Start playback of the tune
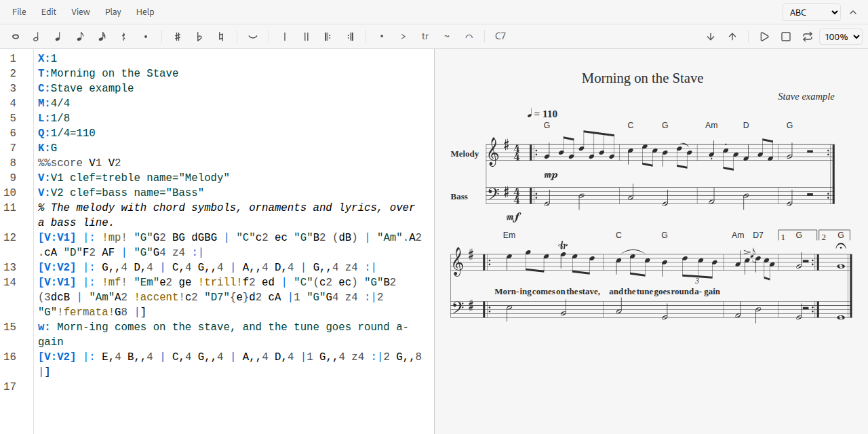This screenshot has width=868, height=434. pyautogui.click(x=764, y=37)
